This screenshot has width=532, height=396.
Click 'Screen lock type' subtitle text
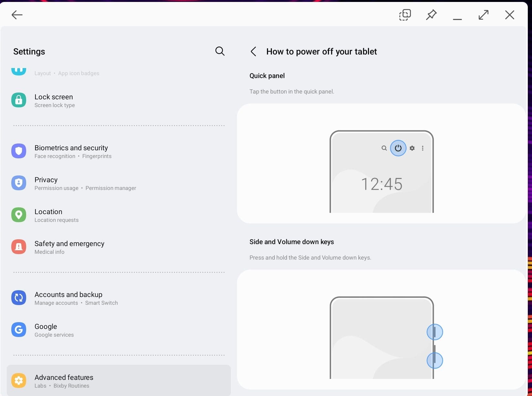55,105
